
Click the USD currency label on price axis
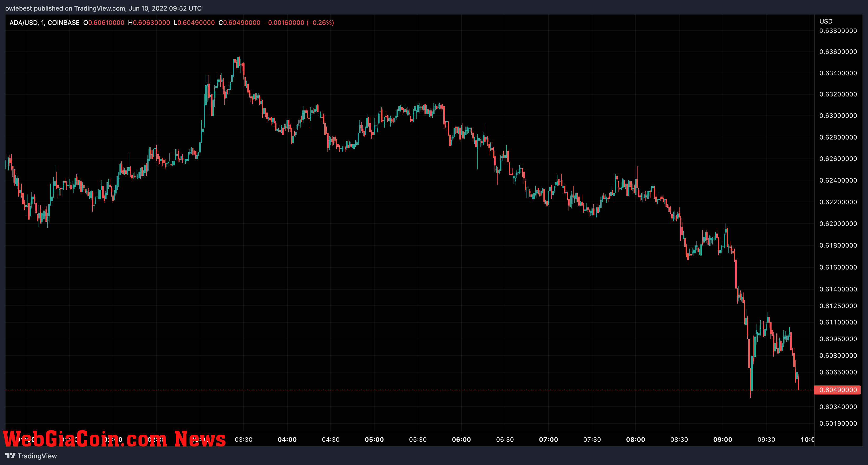click(826, 21)
